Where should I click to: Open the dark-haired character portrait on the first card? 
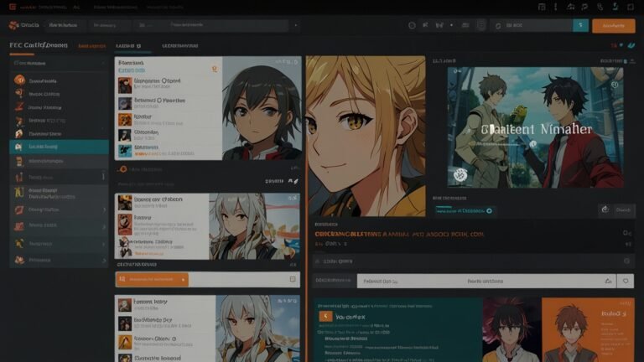(x=262, y=108)
